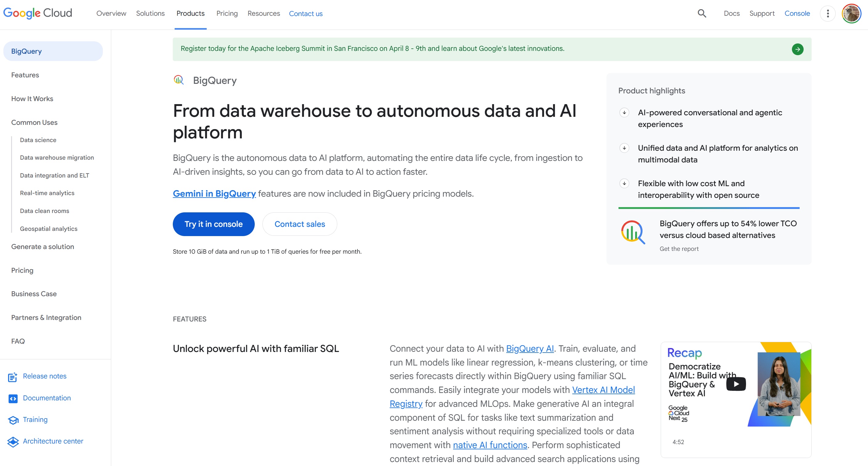Select 'Data warehouse migration' in sidebar
The height and width of the screenshot is (466, 868).
coord(57,157)
